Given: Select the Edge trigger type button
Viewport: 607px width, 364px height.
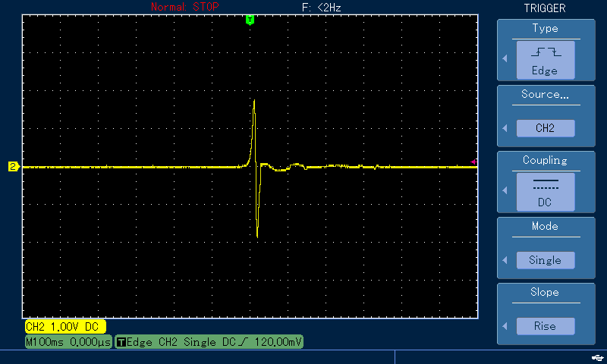Looking at the screenshot, I should tap(545, 60).
